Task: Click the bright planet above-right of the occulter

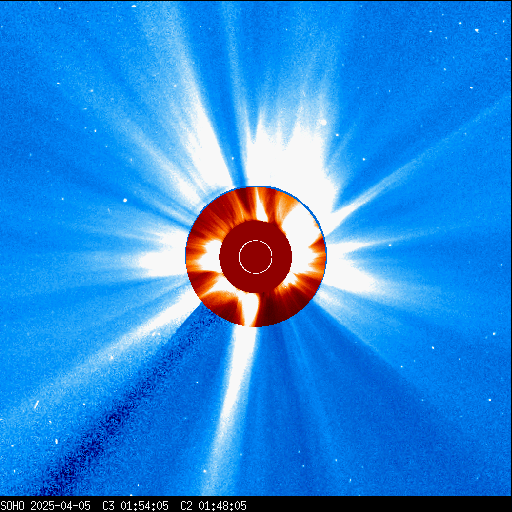Action: [323, 122]
